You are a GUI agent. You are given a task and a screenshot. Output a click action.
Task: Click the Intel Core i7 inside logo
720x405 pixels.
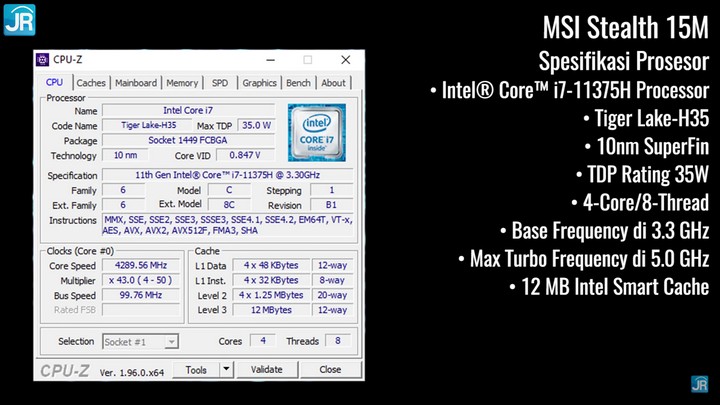tap(317, 133)
